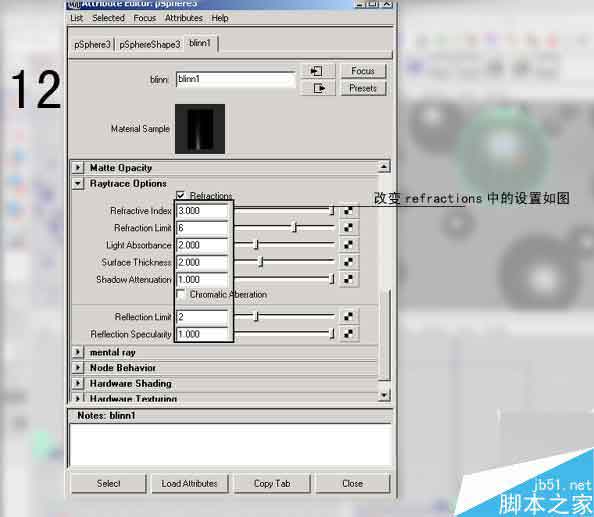
Task: Open the List menu
Action: [77, 18]
